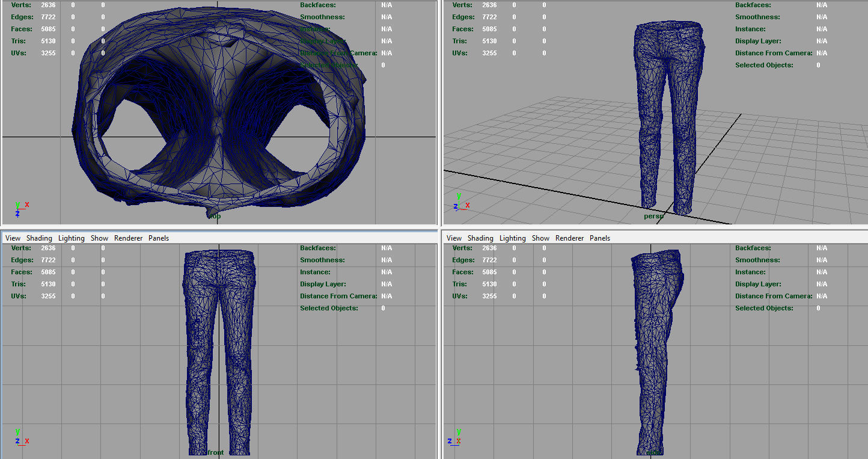Viewport: 868px width, 459px height.
Task: Click 'Backfaces:' HUD label in the side viewport
Action: (x=752, y=248)
